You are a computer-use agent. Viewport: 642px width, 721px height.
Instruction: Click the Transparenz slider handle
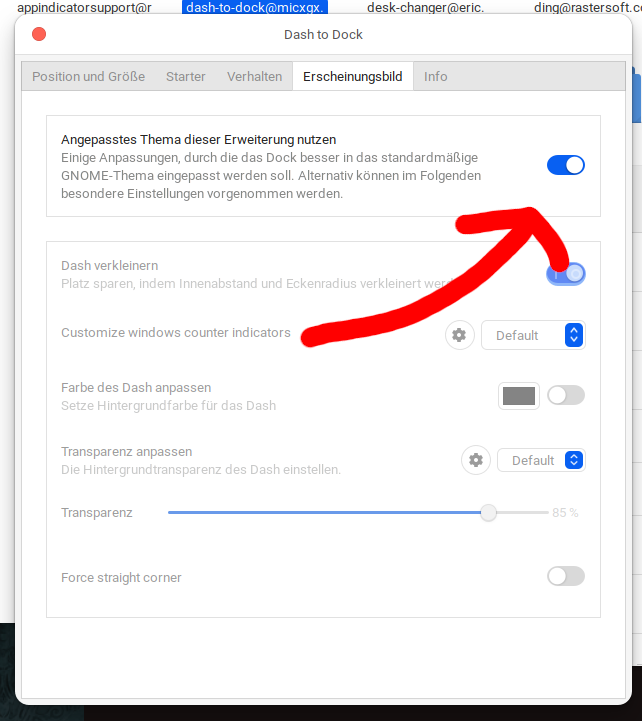(488, 512)
